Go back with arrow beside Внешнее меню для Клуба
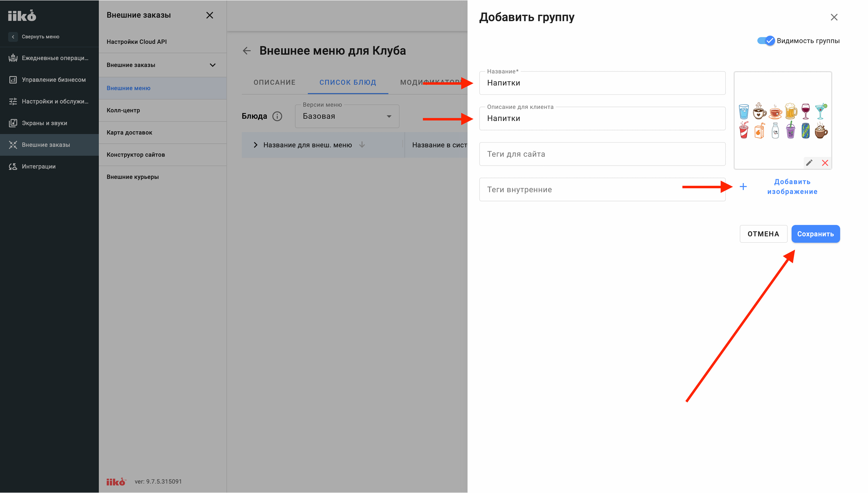The height and width of the screenshot is (493, 868). pyautogui.click(x=247, y=51)
